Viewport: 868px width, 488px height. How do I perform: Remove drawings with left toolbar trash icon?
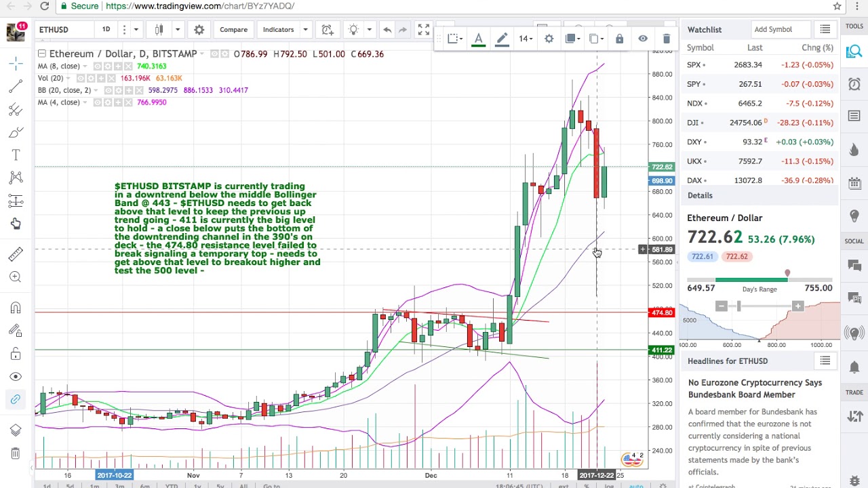(16, 453)
